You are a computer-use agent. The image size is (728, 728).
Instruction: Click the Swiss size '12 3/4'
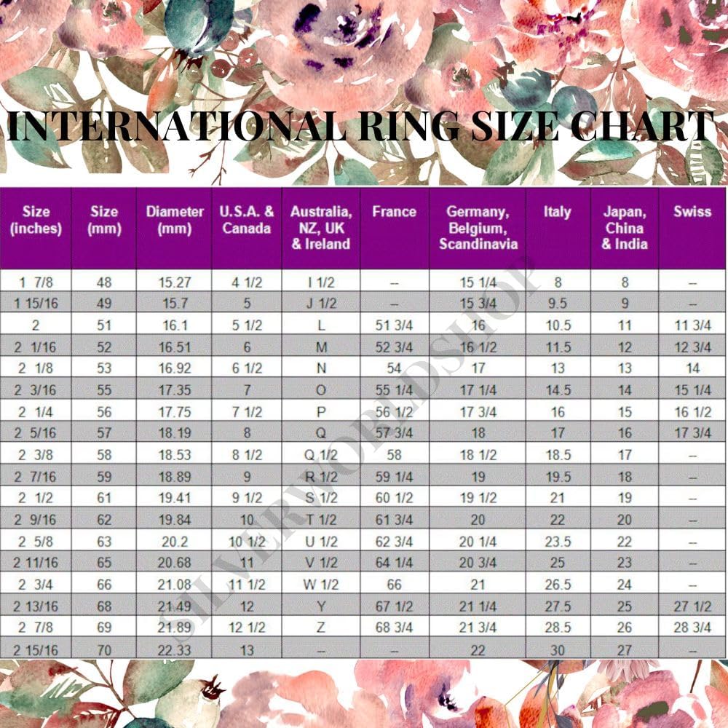click(693, 347)
